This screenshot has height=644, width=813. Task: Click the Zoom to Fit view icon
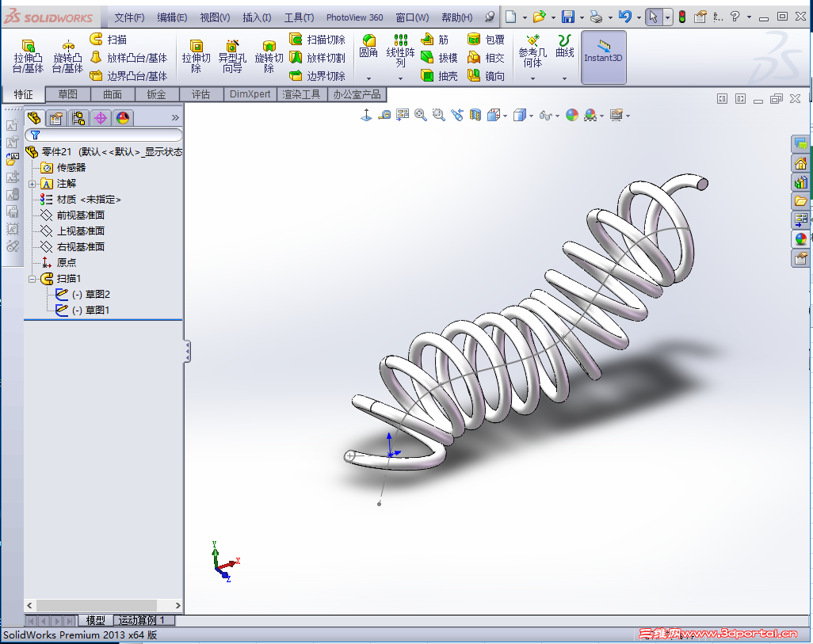click(x=421, y=115)
